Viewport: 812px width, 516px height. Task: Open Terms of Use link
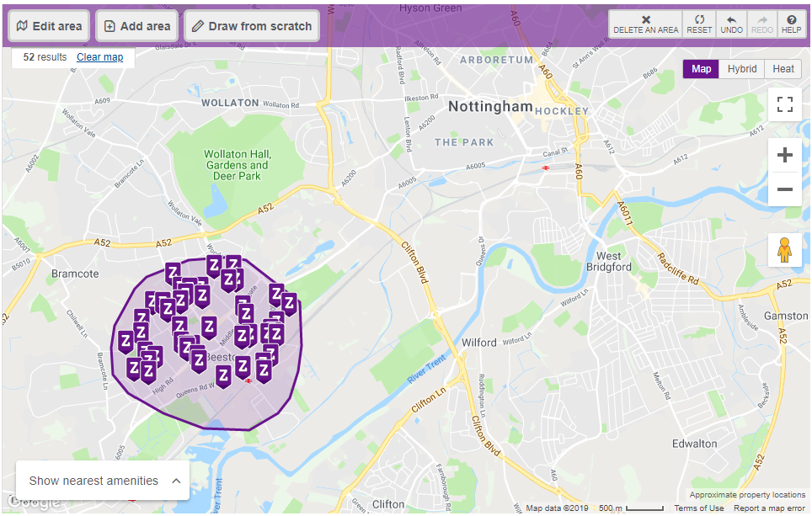(698, 508)
